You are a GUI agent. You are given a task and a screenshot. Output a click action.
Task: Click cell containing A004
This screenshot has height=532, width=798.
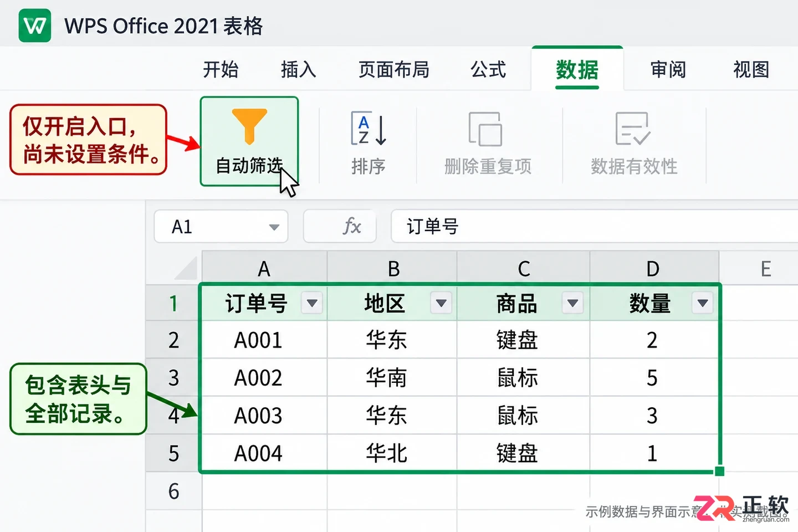(264, 453)
